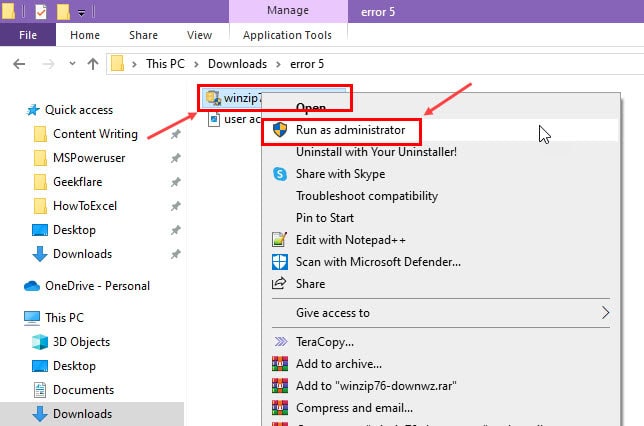This screenshot has width=644, height=426.
Task: Click the Microsoft Defender shield icon
Action: [280, 262]
